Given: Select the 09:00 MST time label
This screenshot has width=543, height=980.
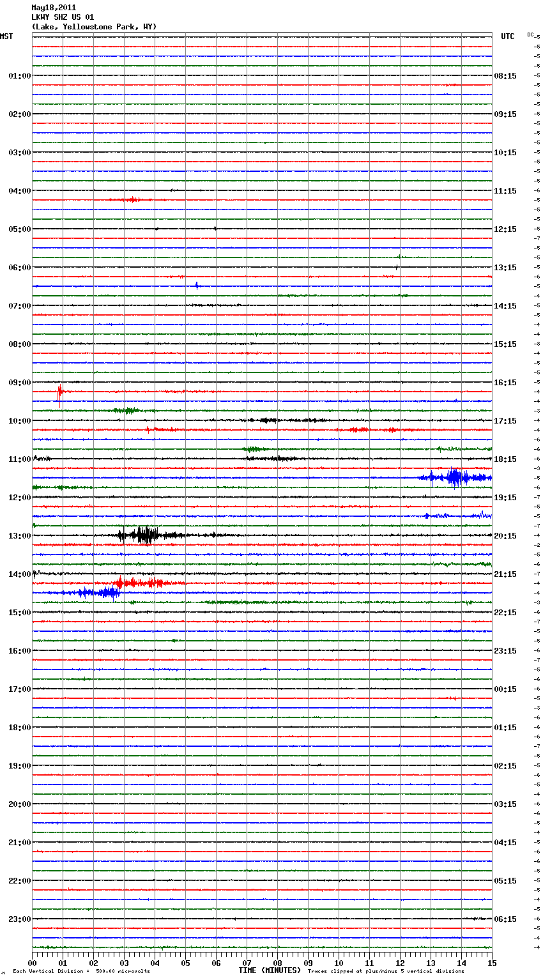Looking at the screenshot, I should 19,383.
